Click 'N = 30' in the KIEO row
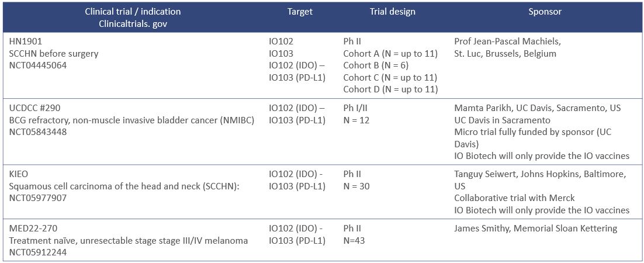 [x=356, y=186]
